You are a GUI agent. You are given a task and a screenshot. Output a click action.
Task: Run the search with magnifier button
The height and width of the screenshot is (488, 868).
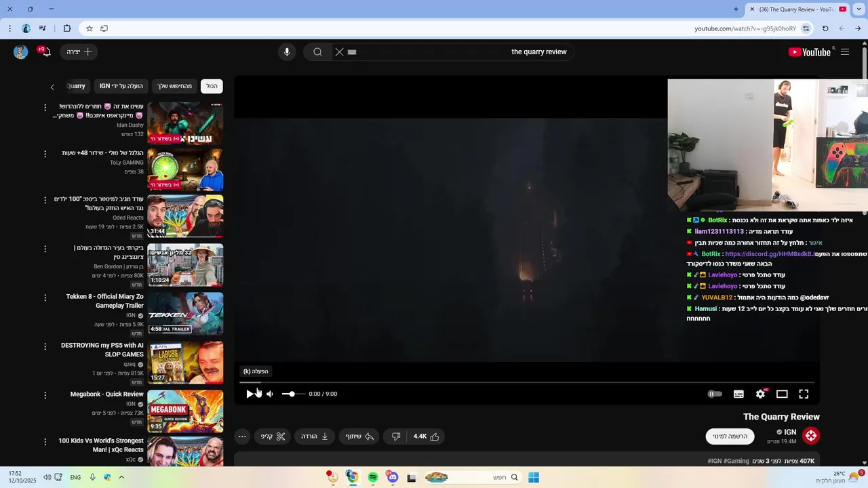point(317,52)
